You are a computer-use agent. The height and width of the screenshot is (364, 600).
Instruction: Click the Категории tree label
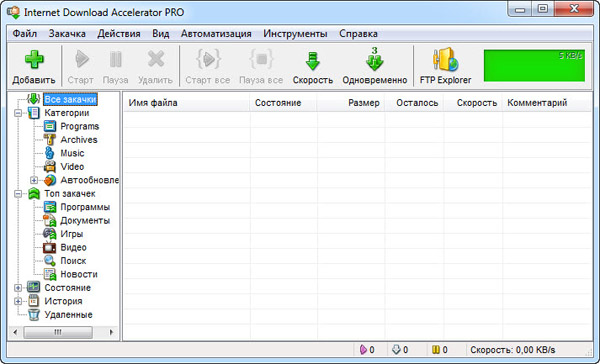67,113
